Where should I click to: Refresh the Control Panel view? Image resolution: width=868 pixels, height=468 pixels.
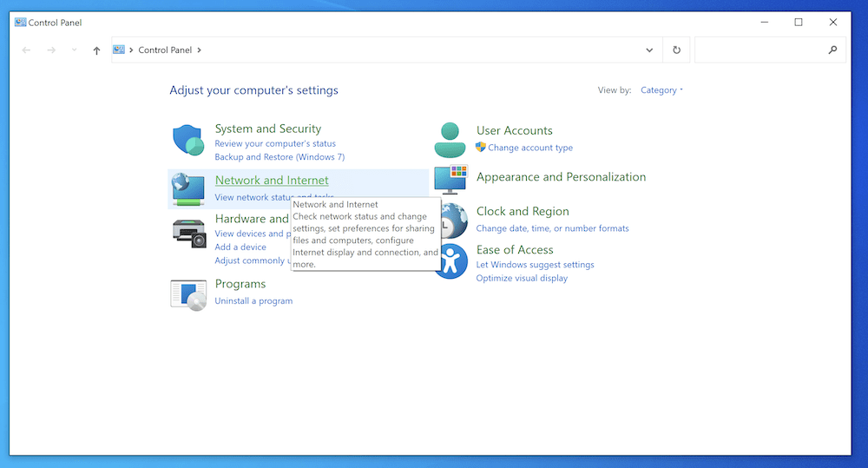[676, 49]
